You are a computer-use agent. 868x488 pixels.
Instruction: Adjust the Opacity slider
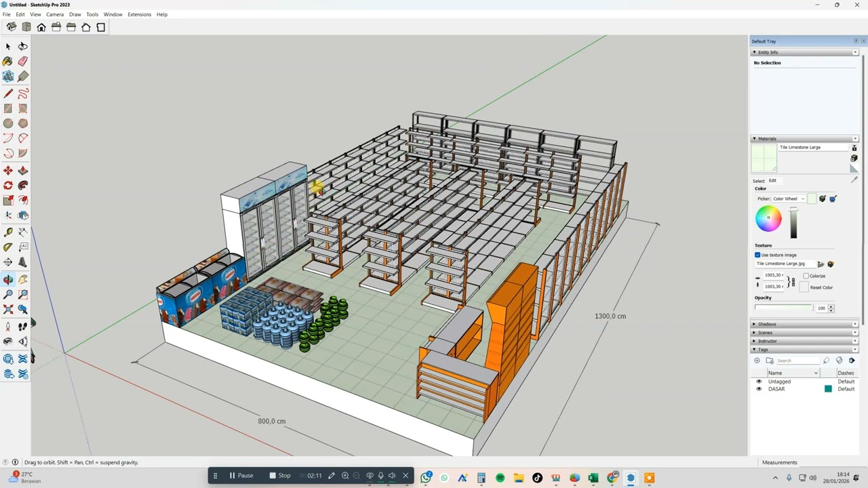point(784,308)
